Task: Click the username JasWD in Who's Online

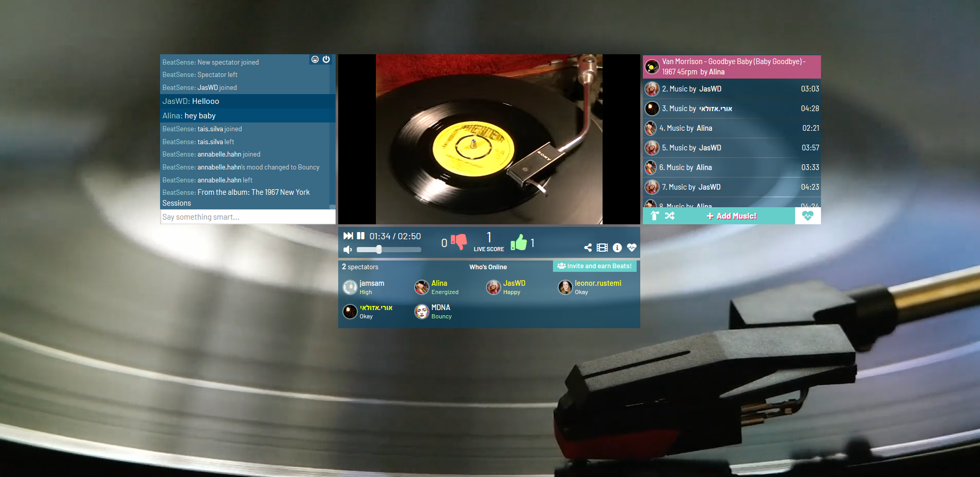Action: tap(514, 283)
